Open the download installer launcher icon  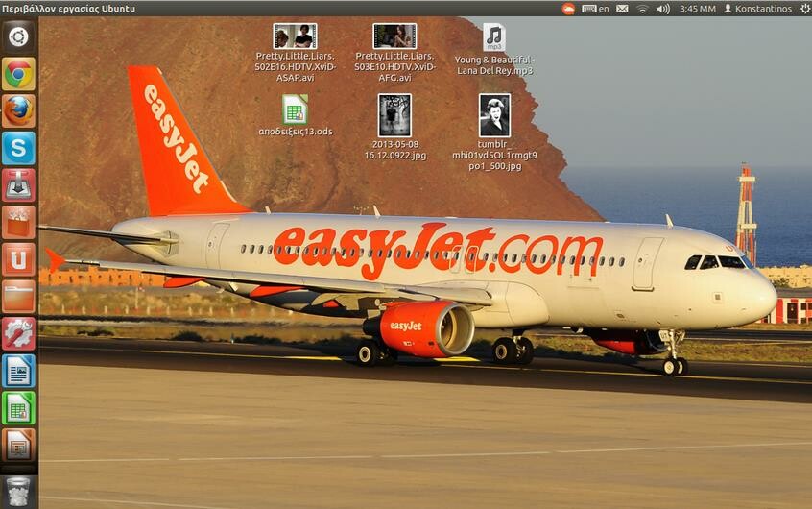coord(18,185)
